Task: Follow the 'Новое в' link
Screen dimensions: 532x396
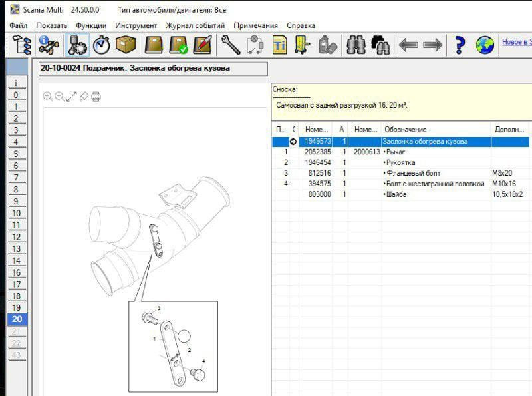Action: pyautogui.click(x=516, y=42)
